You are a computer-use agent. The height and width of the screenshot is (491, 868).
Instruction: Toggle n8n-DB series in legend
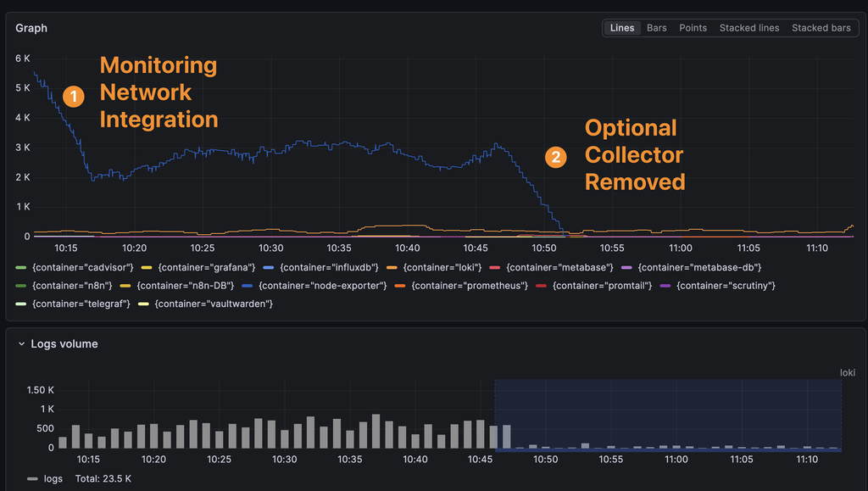(186, 286)
